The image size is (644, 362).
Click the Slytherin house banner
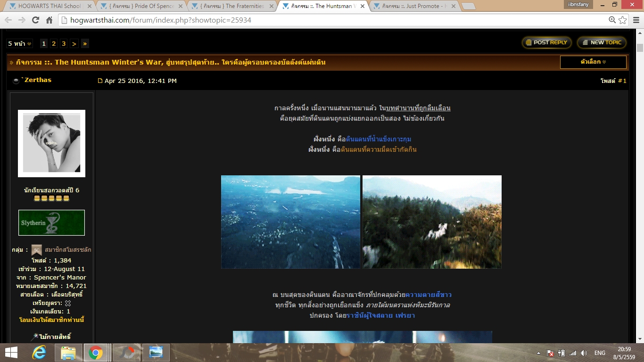click(51, 222)
